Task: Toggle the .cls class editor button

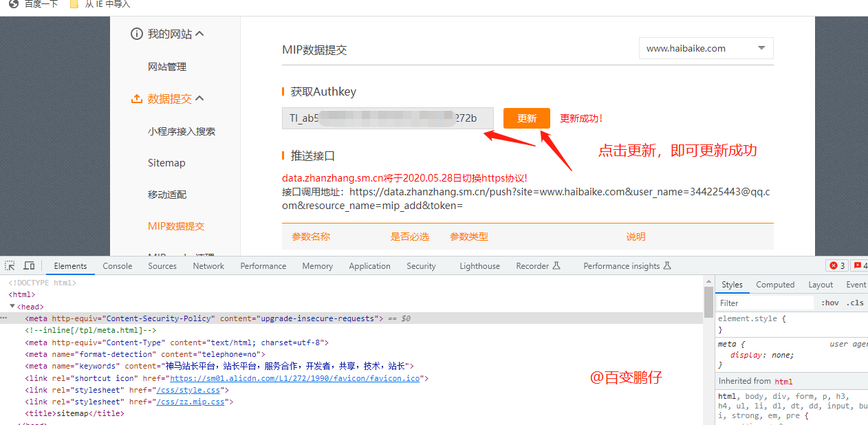Action: 855,303
